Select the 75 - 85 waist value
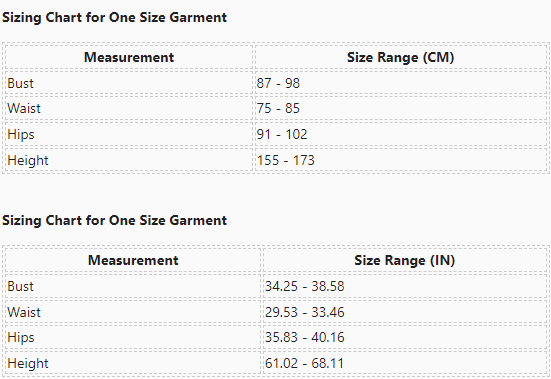This screenshot has height=379, width=551. pos(278,108)
